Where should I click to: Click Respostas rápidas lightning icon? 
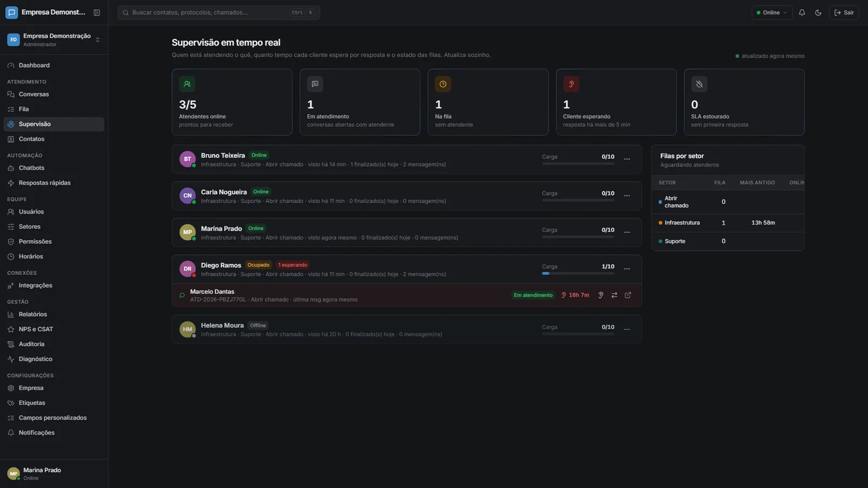11,183
